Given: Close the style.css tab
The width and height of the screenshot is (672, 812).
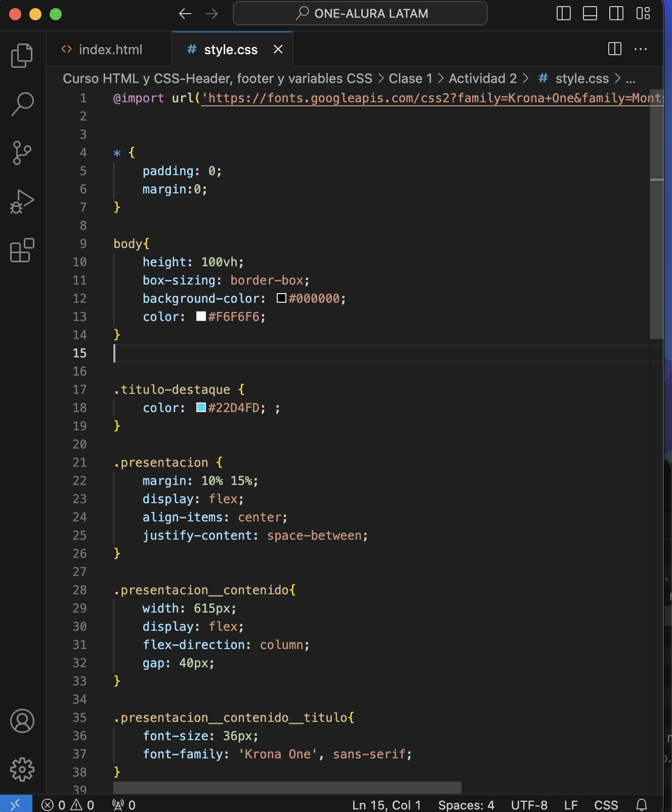Looking at the screenshot, I should click(x=278, y=49).
